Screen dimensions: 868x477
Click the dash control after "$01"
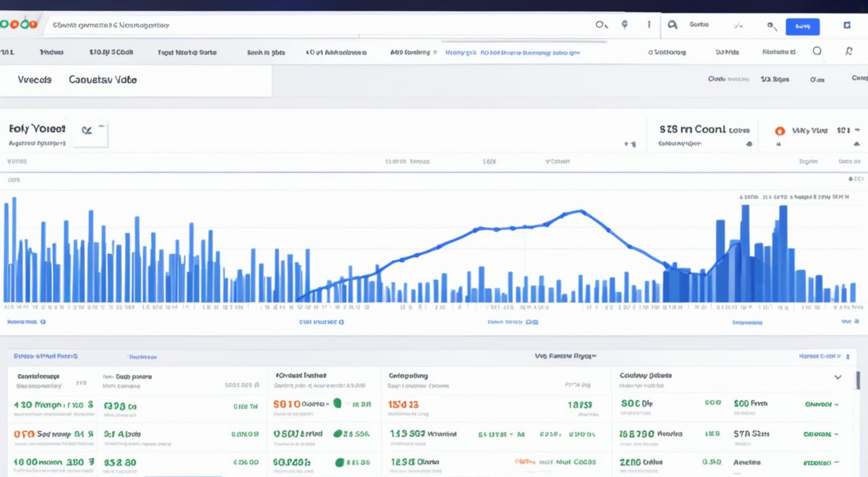(857, 129)
